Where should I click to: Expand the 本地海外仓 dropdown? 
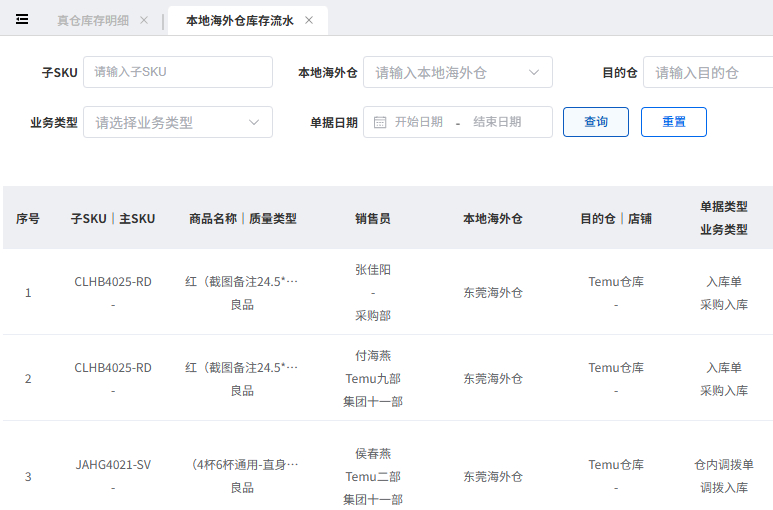457,72
